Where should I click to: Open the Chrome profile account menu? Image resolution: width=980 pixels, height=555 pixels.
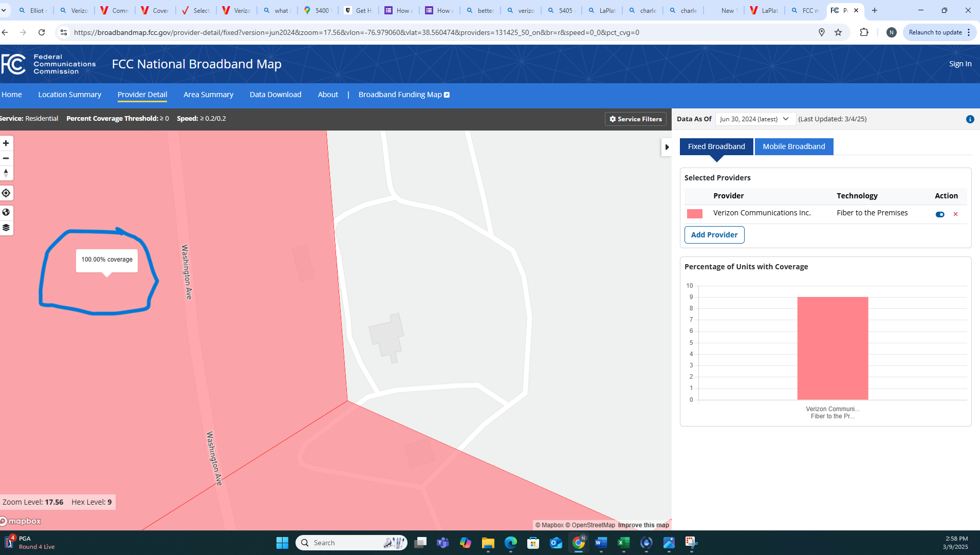(891, 32)
